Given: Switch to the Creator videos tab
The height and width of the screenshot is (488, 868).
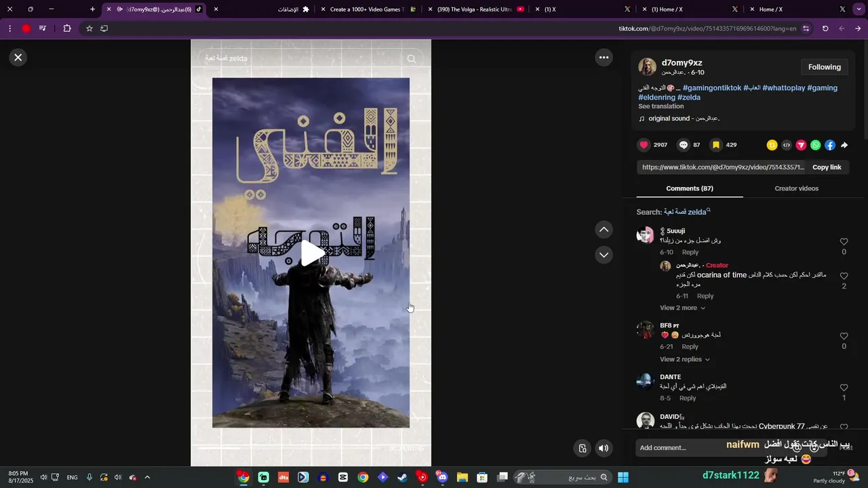Looking at the screenshot, I should click(x=796, y=188).
